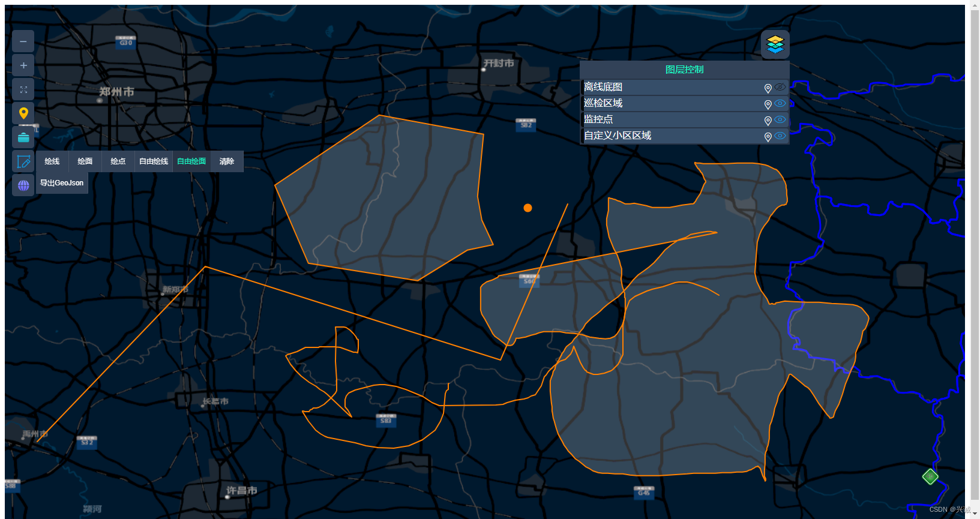
Task: Locate the 自定义小区区域 layer pin icon
Action: click(768, 137)
